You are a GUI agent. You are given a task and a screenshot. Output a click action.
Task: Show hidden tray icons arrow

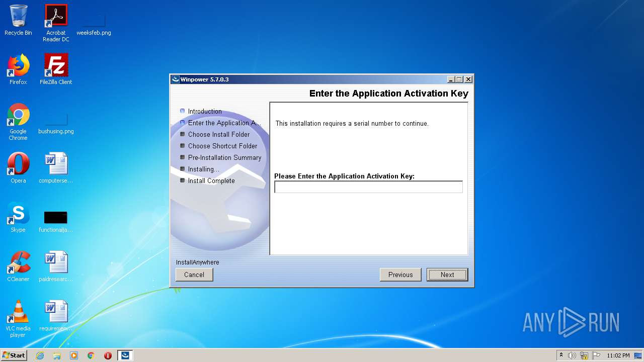(x=561, y=355)
